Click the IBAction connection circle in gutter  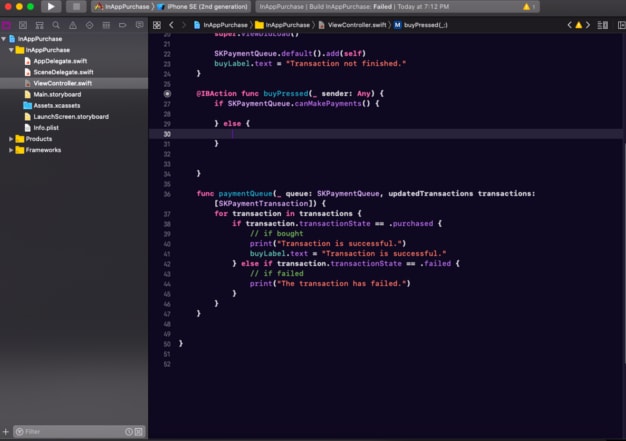[167, 94]
